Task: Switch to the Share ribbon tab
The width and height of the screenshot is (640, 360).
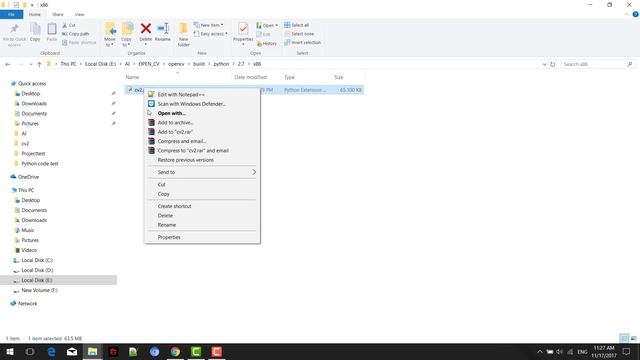Action: tap(58, 14)
